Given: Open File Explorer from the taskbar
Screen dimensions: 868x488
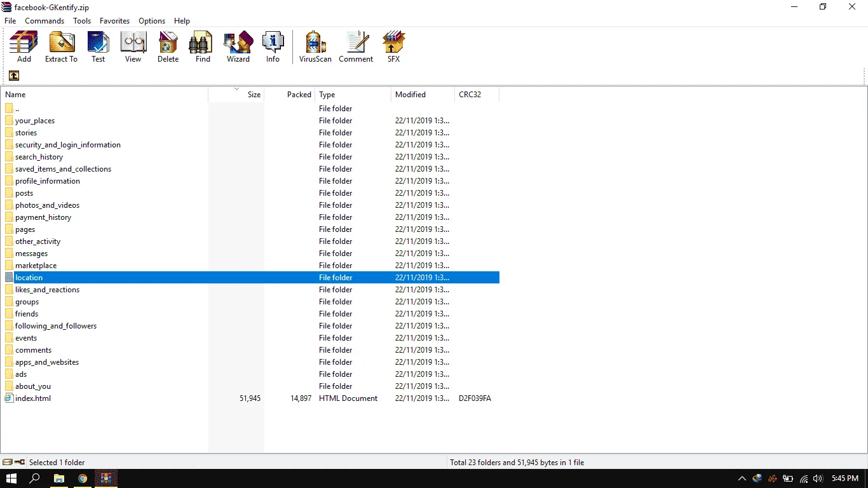Looking at the screenshot, I should (58, 478).
